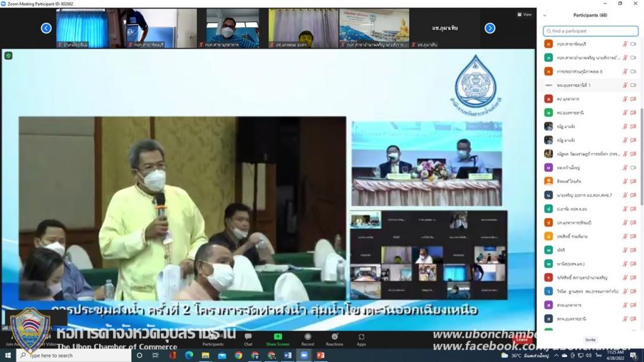Viewport: 644px width, 362px height.
Task: Click the green Share Screen button
Action: tap(278, 339)
